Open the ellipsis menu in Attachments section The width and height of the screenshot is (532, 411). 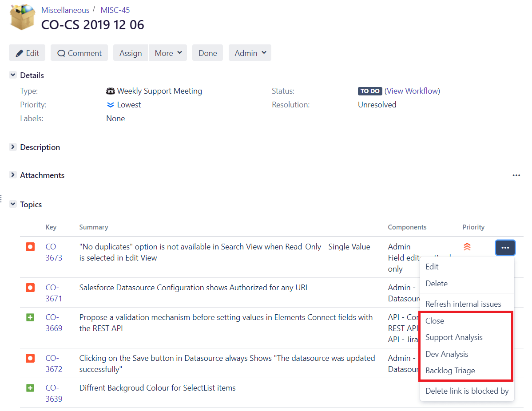[x=516, y=175]
